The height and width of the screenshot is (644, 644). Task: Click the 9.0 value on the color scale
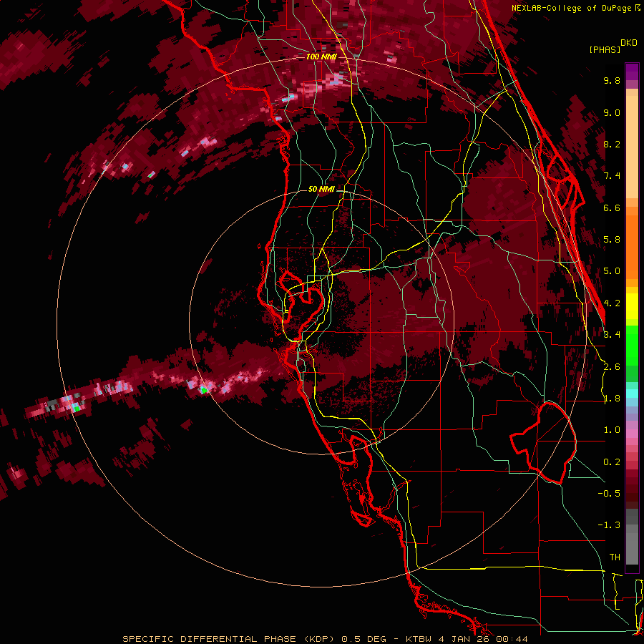(x=612, y=112)
